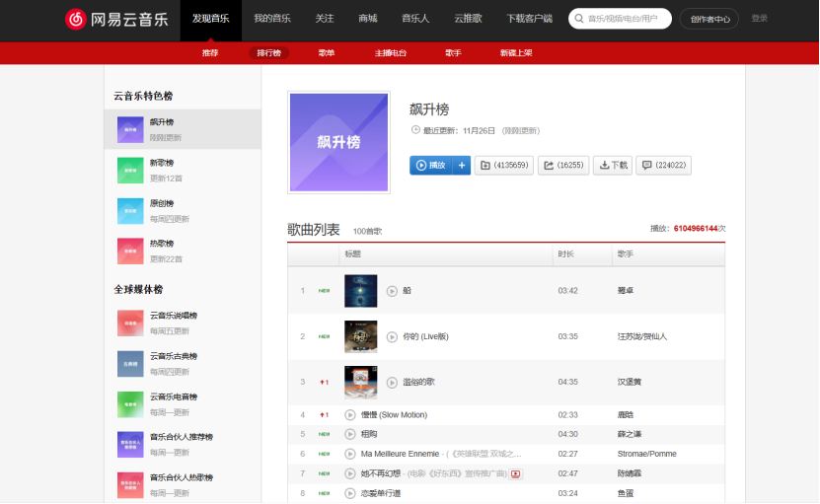
Task: Click the 下载 download button
Action: [x=612, y=166]
